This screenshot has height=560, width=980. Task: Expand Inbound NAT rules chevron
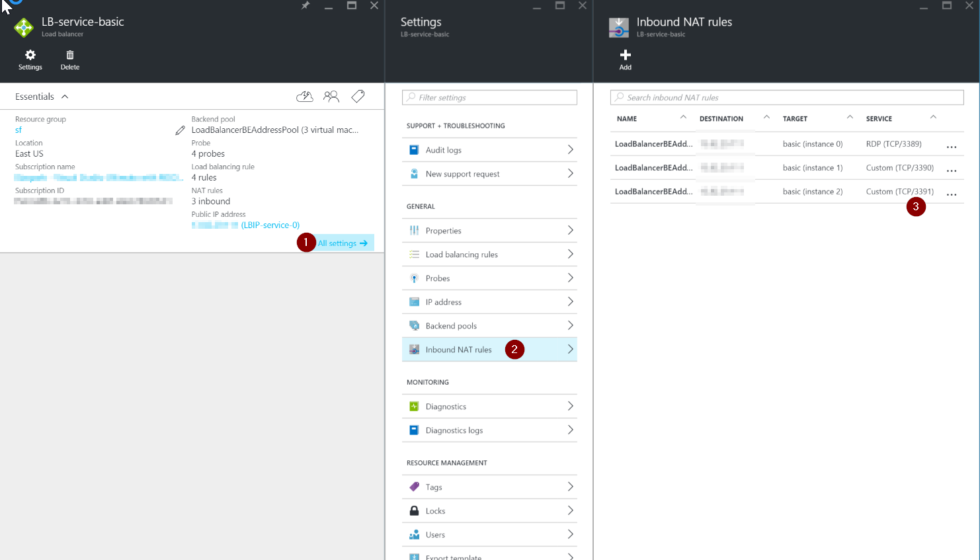(570, 349)
